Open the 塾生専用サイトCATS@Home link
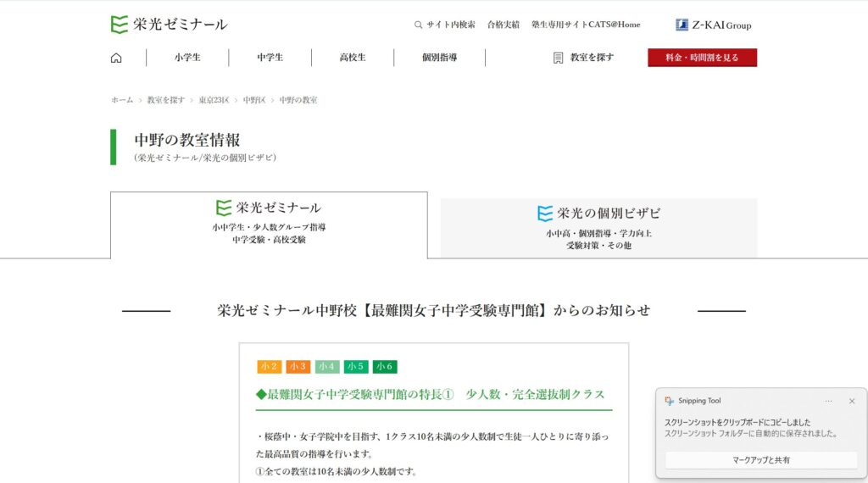 point(586,25)
